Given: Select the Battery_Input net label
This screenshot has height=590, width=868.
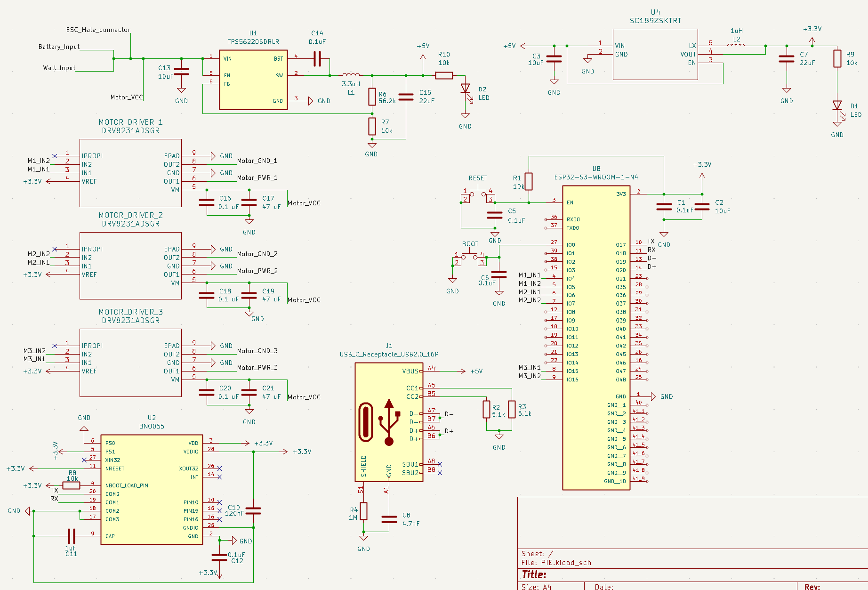Looking at the screenshot, I should pyautogui.click(x=59, y=47).
